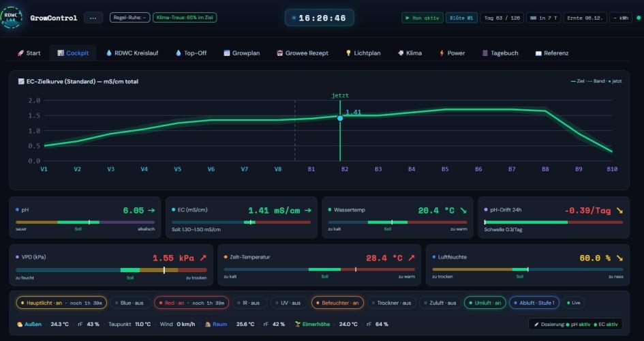Click the pH value bar slider
Image resolution: width=644 pixels, height=341 pixels.
click(85, 222)
